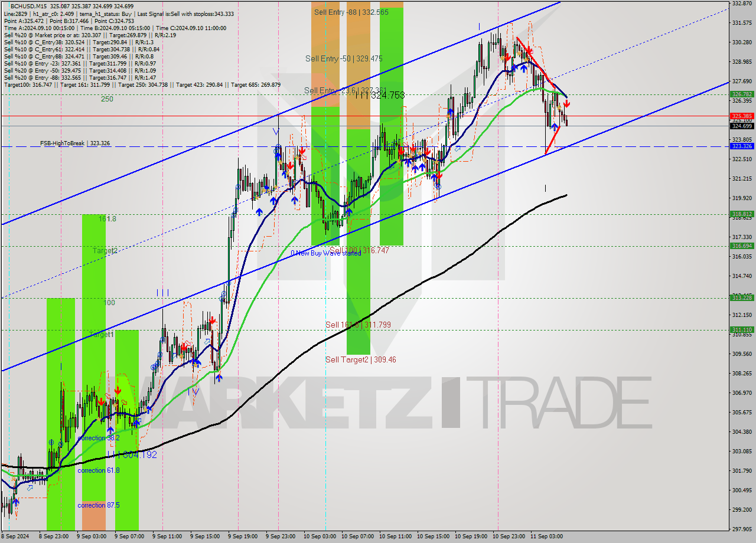Click the '9 Sep 03:00' time axis label
Image resolution: width=756 pixels, height=543 pixels.
(x=92, y=537)
